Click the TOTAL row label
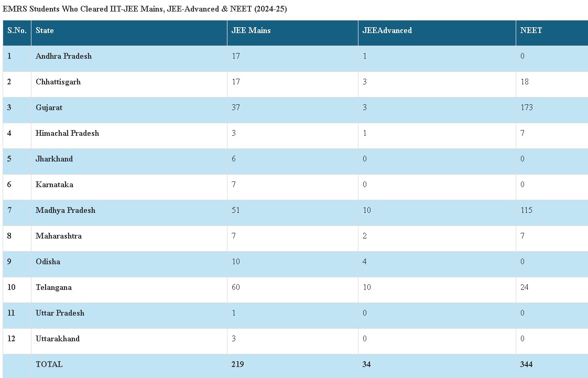588x378 pixels. point(49,364)
